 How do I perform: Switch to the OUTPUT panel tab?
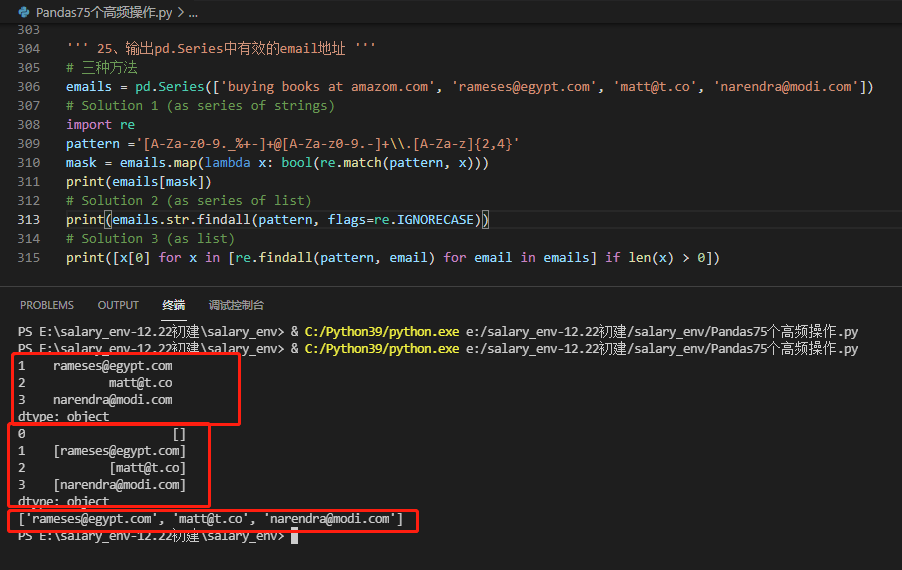point(118,305)
